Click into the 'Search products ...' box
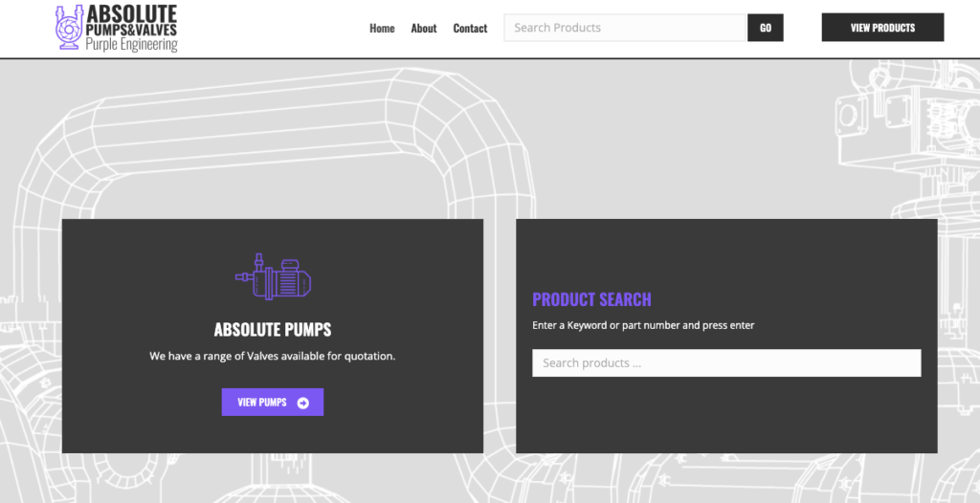 tap(725, 363)
